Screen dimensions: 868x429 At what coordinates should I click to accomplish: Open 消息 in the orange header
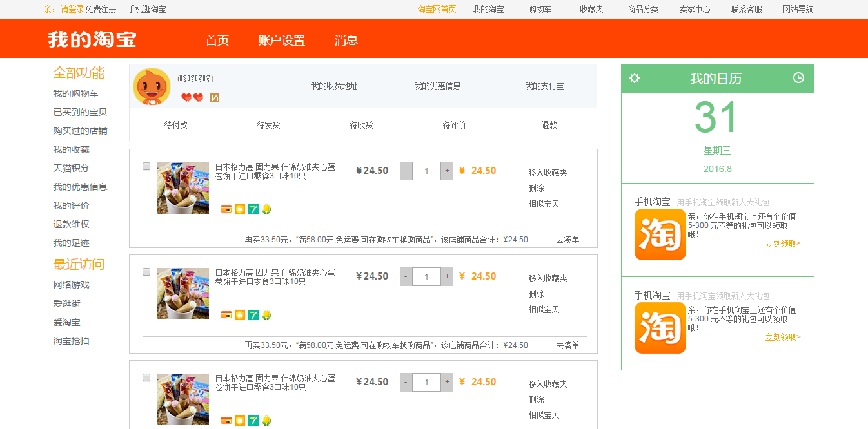(x=346, y=41)
